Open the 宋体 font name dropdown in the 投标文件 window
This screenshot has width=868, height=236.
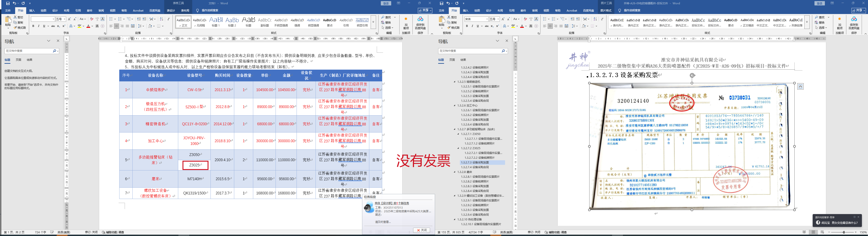pos(487,19)
